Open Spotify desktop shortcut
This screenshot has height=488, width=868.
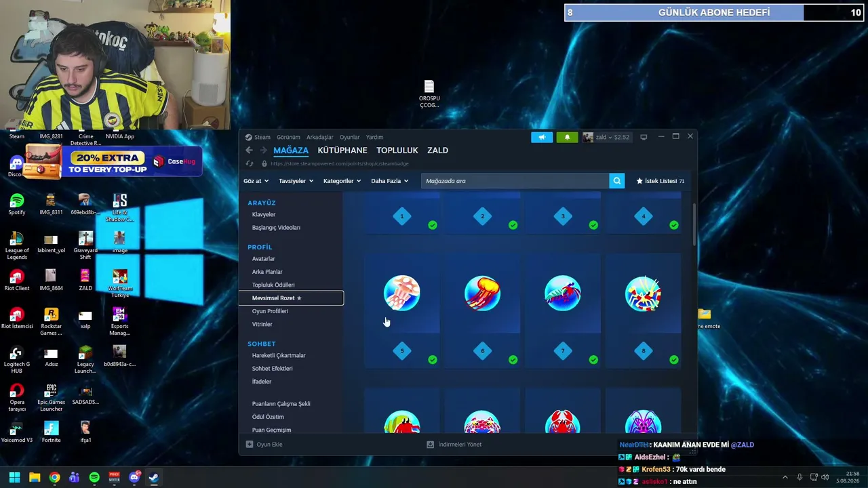pos(17,204)
